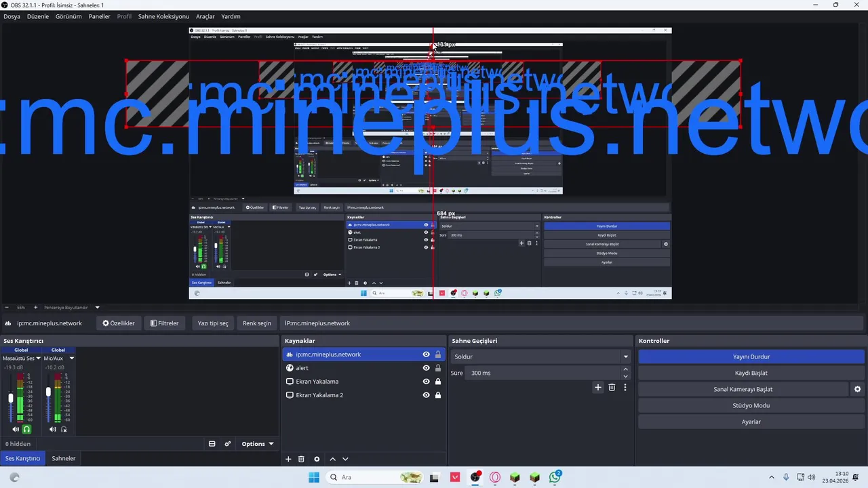Viewport: 868px width, 488px height.
Task: Click the browser globe icon on alert row
Action: (x=290, y=368)
